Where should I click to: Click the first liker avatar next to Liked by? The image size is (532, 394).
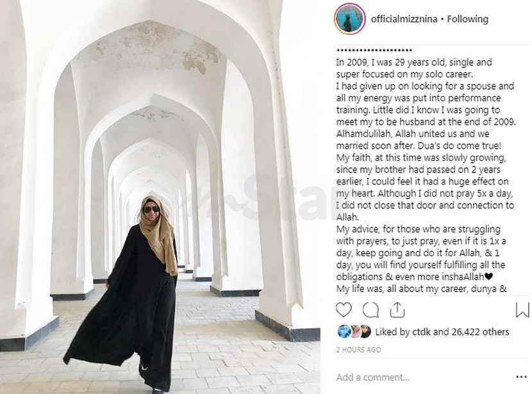[x=344, y=331]
